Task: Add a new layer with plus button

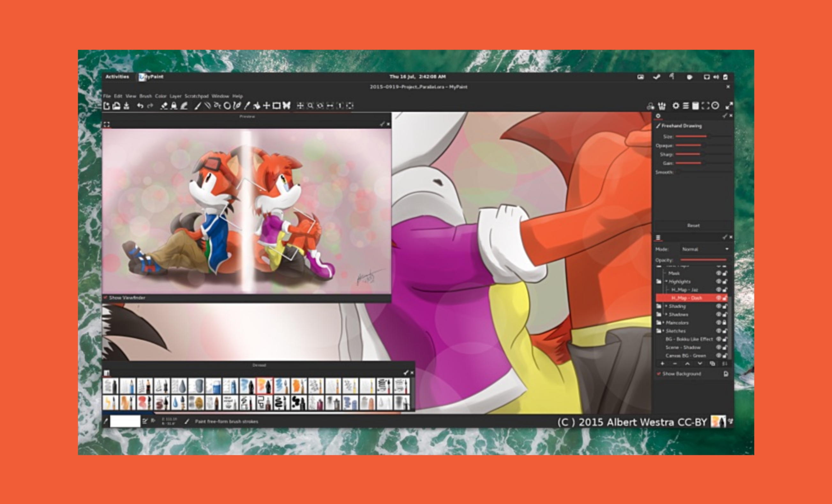Action: click(662, 364)
